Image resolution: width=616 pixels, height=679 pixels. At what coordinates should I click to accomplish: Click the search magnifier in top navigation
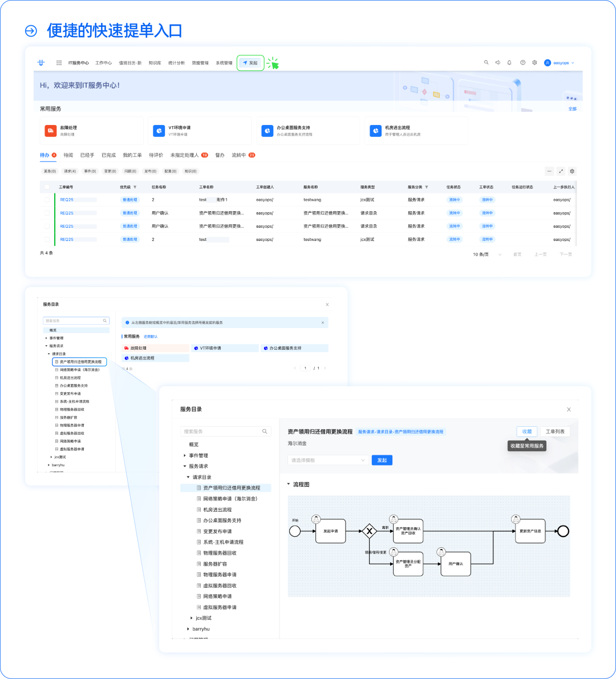pyautogui.click(x=486, y=62)
